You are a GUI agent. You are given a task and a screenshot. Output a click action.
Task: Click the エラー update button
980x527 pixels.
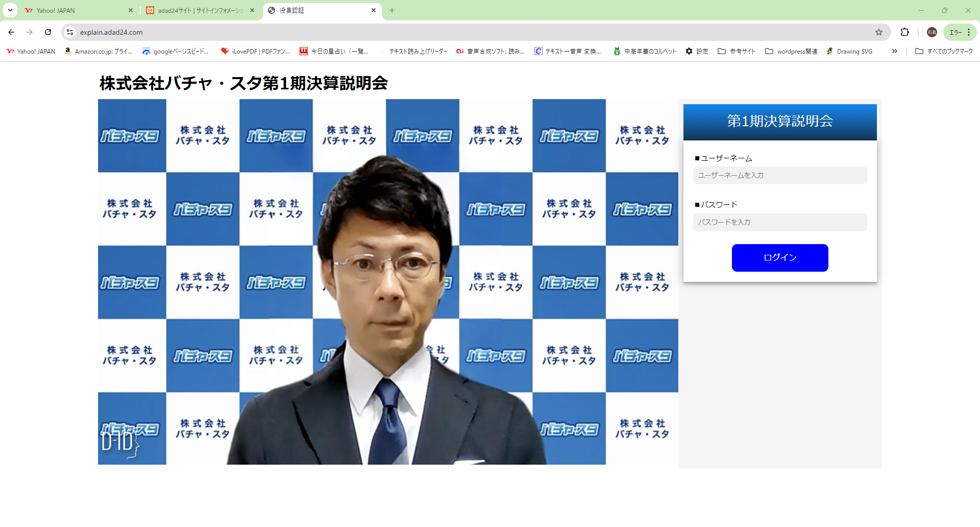point(960,32)
